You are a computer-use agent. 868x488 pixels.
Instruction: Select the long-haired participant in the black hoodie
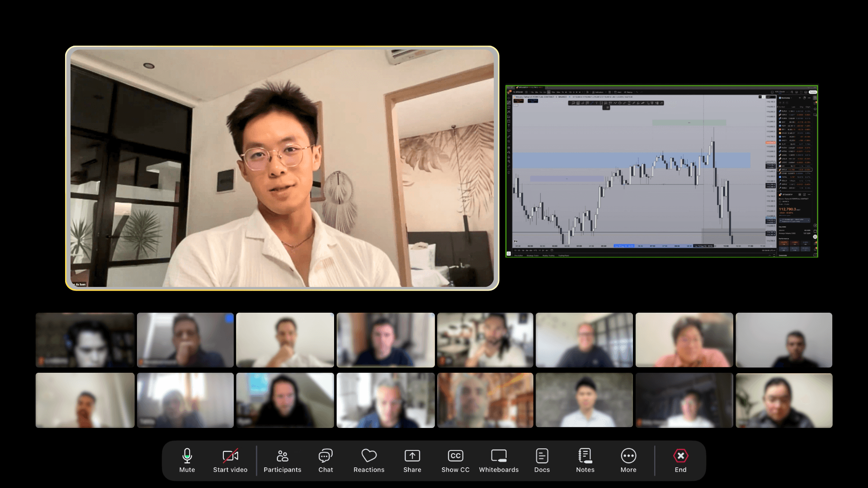pos(285,400)
